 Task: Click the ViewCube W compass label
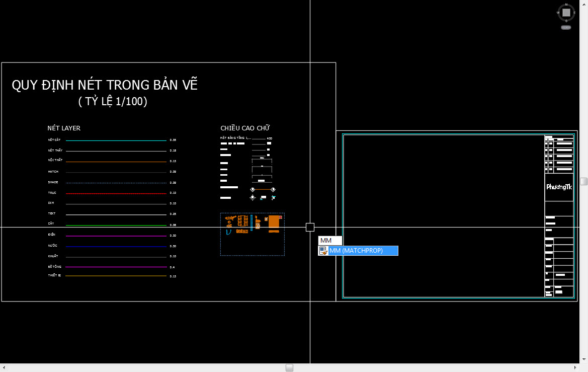(x=558, y=13)
